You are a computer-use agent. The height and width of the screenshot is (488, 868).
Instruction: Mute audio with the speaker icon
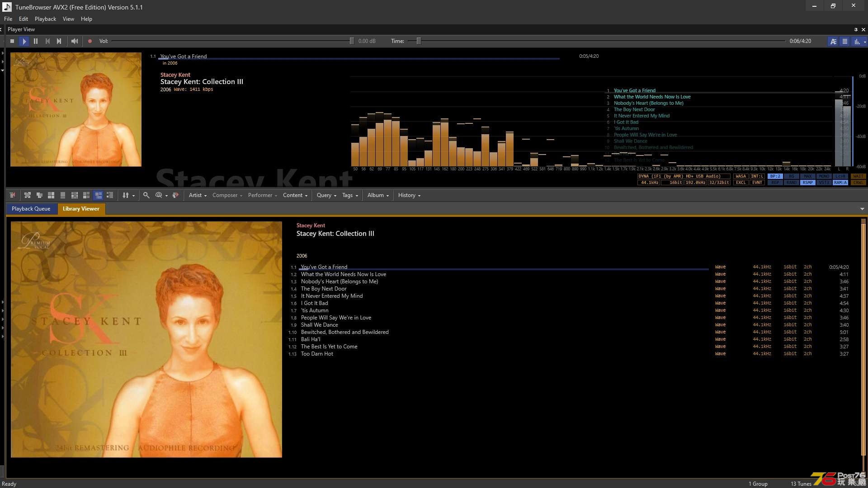click(75, 41)
